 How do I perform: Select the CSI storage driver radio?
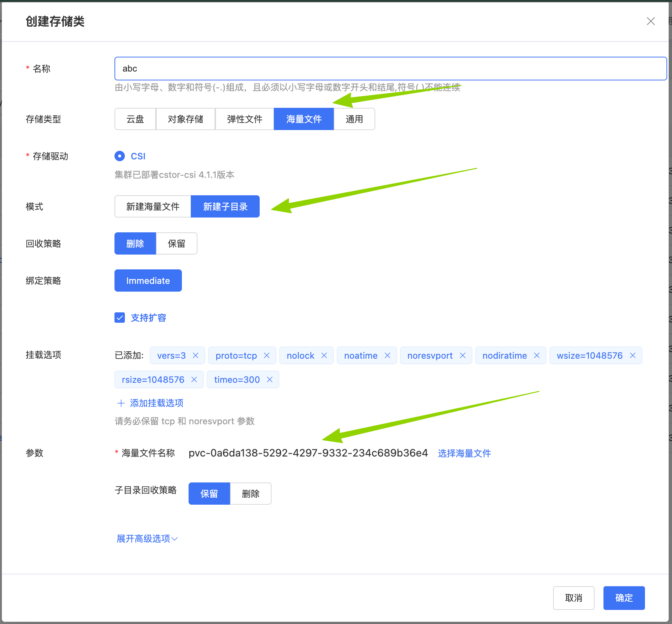pos(120,156)
